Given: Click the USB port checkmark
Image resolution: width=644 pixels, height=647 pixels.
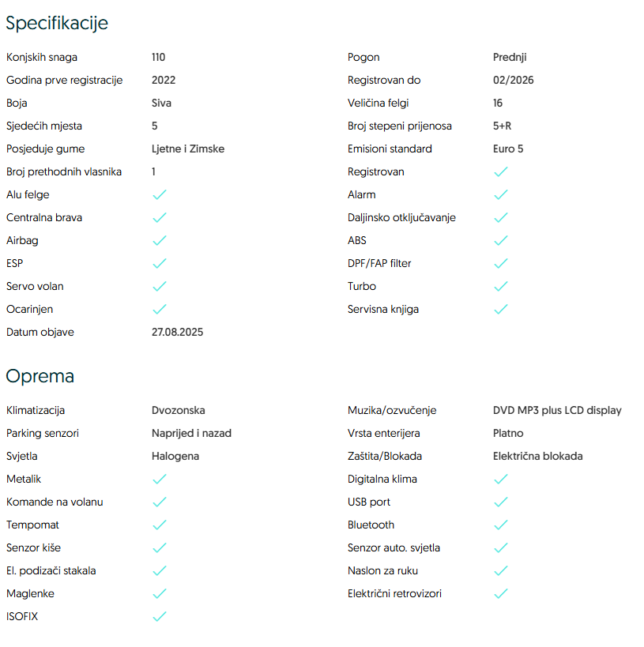Looking at the screenshot, I should click(x=500, y=502).
